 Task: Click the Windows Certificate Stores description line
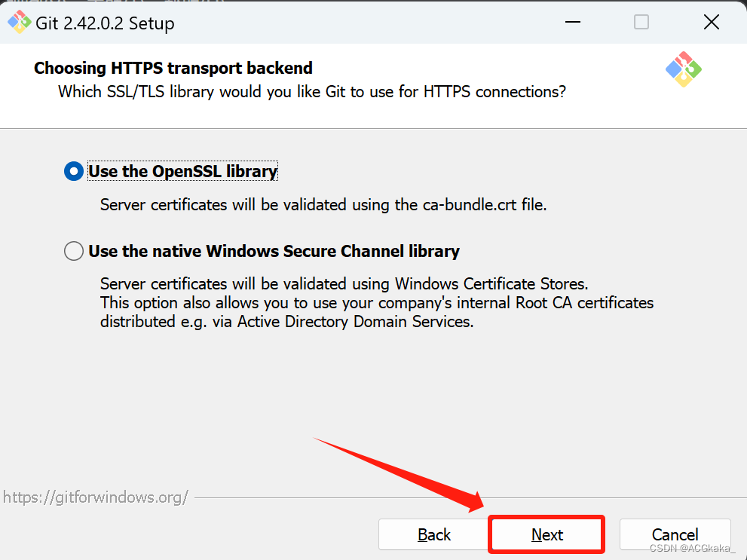[344, 284]
